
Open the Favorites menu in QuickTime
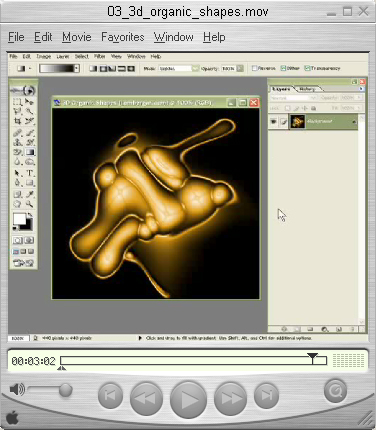123,37
